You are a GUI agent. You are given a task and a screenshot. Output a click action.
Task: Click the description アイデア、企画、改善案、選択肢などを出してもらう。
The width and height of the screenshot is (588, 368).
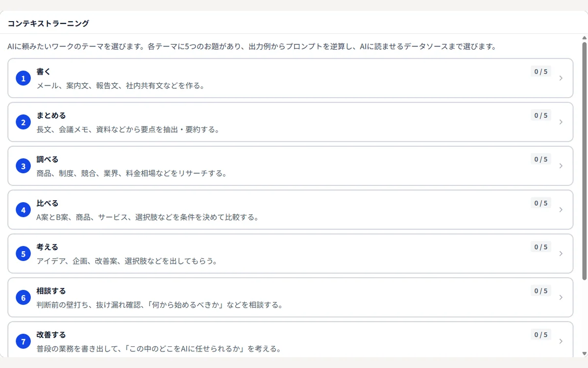(127, 261)
